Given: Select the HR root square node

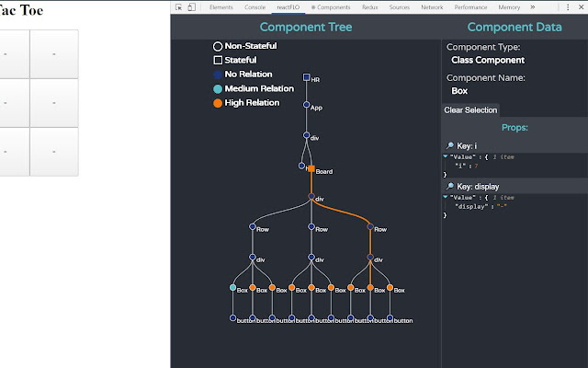Looking at the screenshot, I should point(306,77).
